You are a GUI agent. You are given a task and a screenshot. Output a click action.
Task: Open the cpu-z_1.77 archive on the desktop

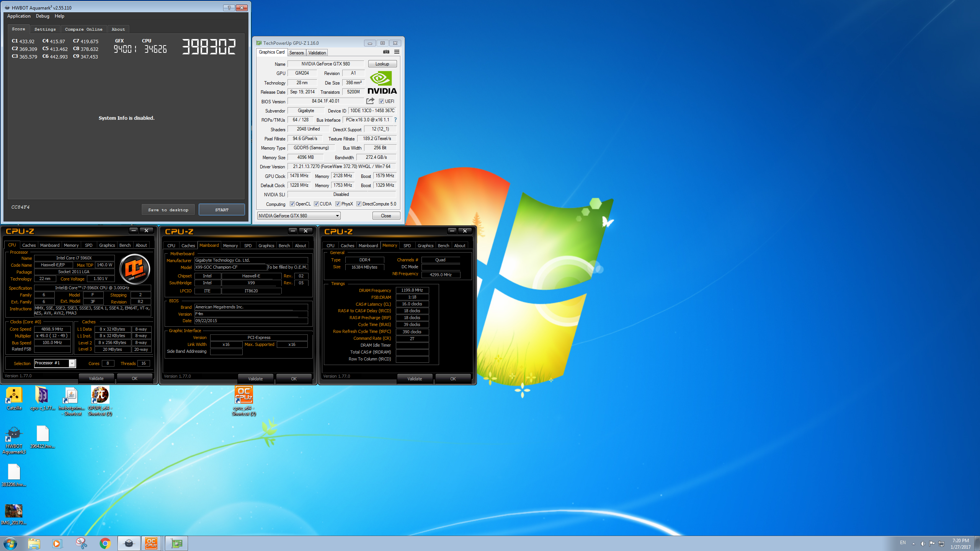tap(42, 398)
